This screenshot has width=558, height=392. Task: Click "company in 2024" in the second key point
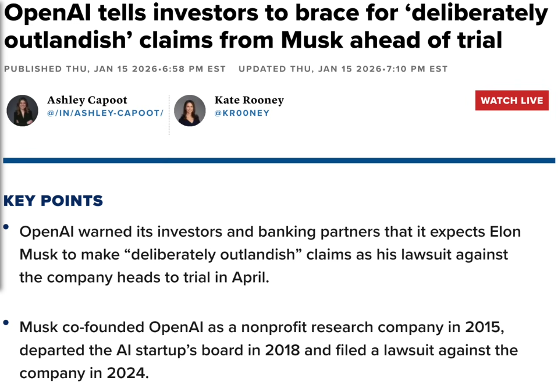point(84,373)
